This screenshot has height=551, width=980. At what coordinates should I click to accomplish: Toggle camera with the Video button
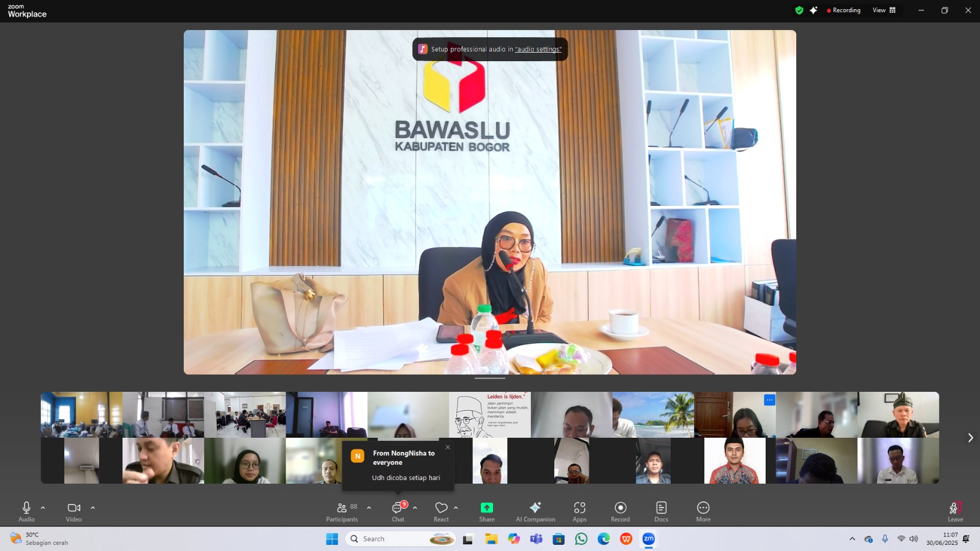[x=73, y=511]
